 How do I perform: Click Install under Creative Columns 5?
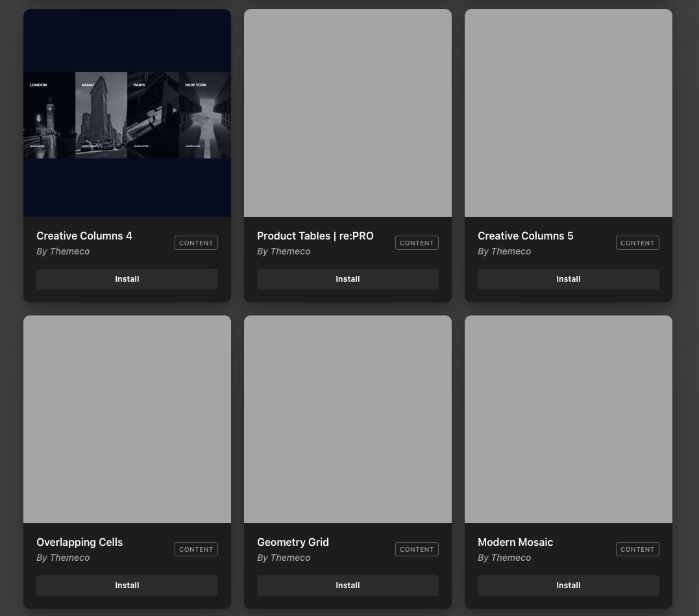[x=568, y=279]
